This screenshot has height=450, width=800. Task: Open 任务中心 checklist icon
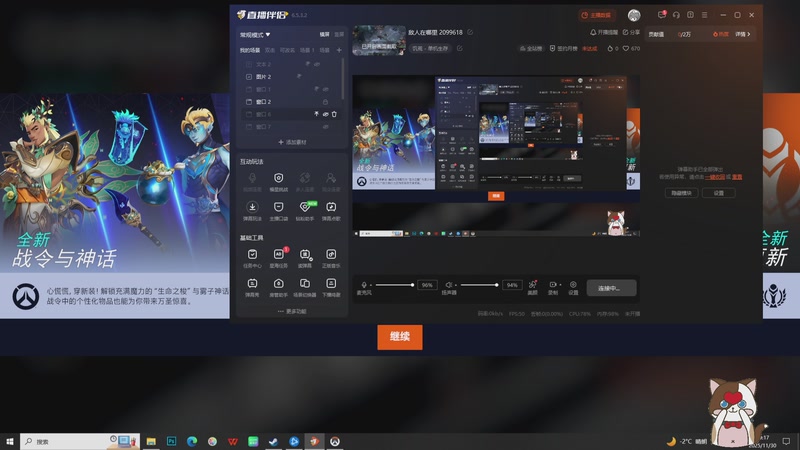click(252, 254)
